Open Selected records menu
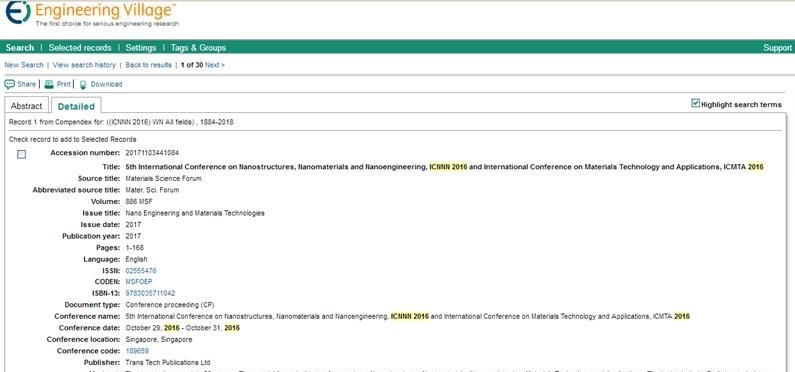The width and height of the screenshot is (795, 372). tap(80, 48)
